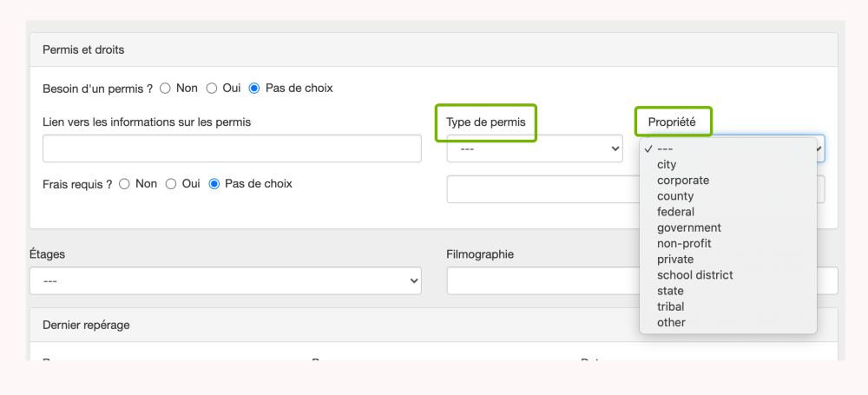
Task: Pick 'city' from Propriété list
Action: click(667, 164)
